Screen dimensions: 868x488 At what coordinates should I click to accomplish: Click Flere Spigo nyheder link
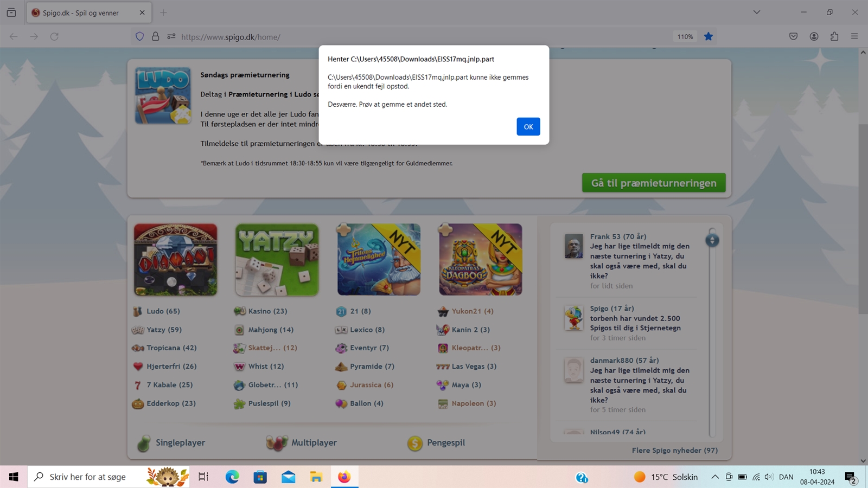(674, 451)
